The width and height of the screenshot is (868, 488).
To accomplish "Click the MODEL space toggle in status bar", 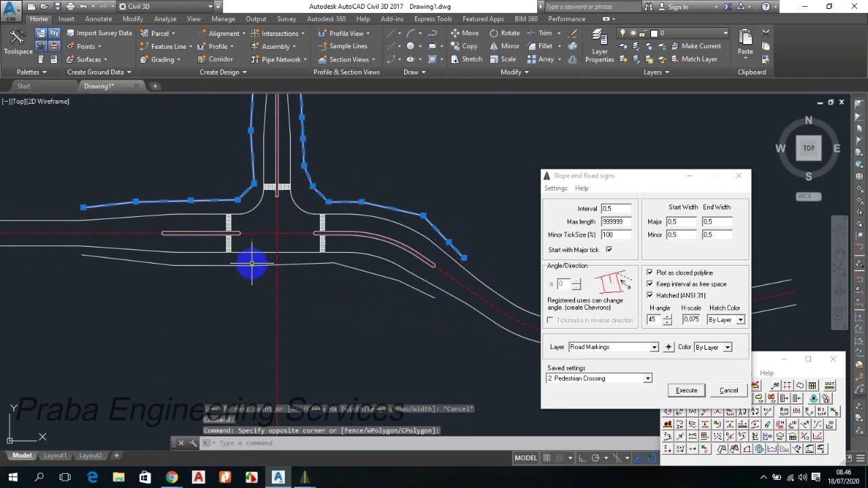I will pos(526,457).
